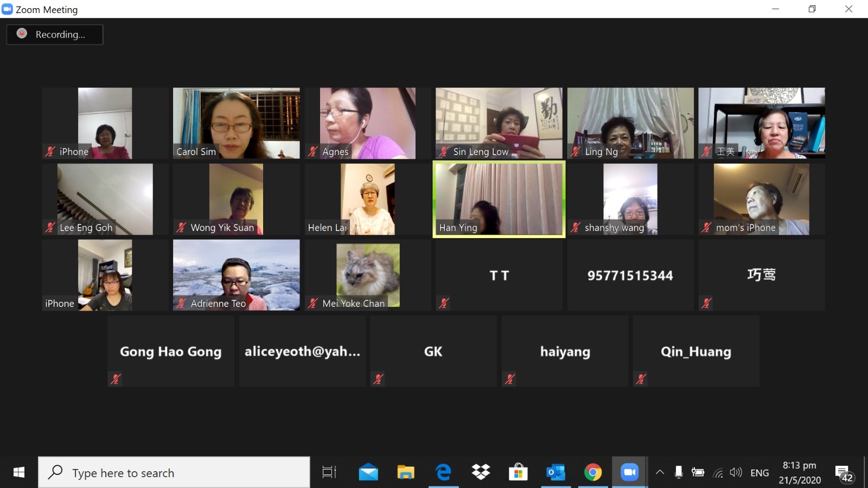Select the 95771515344 participant tile
Image resolution: width=868 pixels, height=488 pixels.
coord(630,275)
